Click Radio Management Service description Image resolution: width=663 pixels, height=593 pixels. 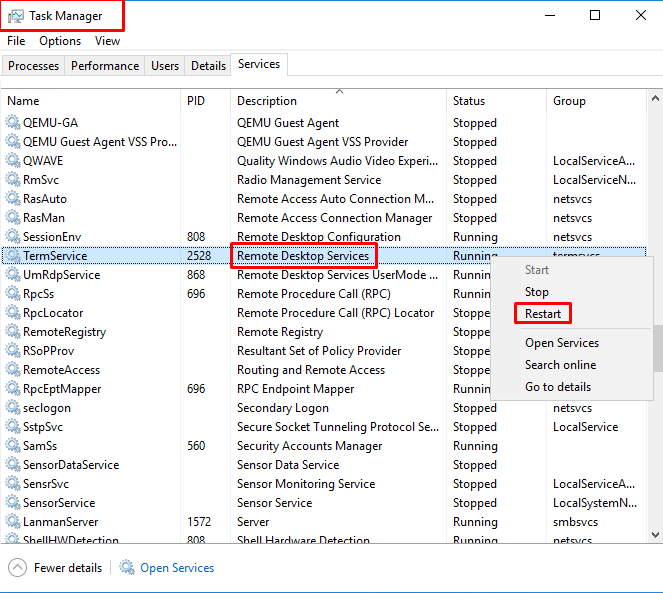[x=309, y=180]
